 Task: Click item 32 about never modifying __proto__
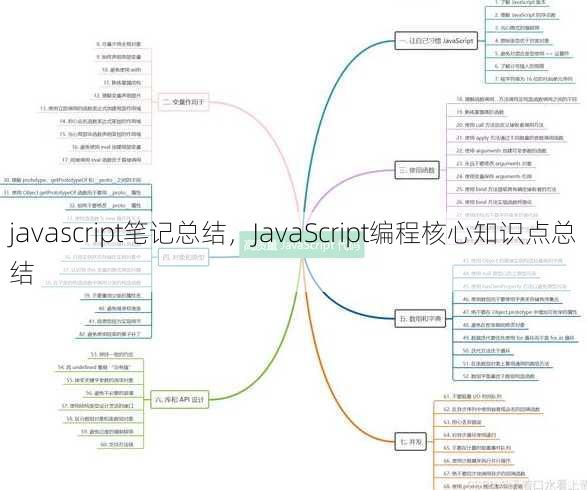tap(105, 206)
